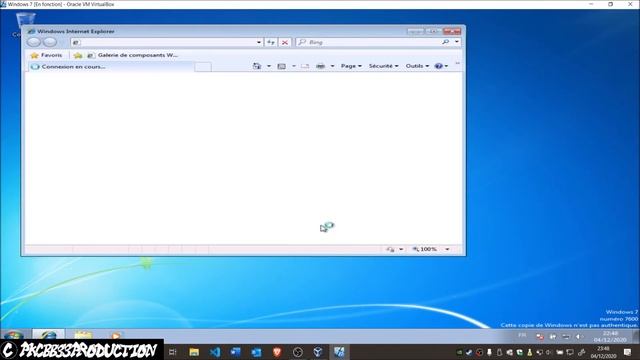Open File Explorer on the host taskbar
The image size is (640, 360).
[194, 352]
